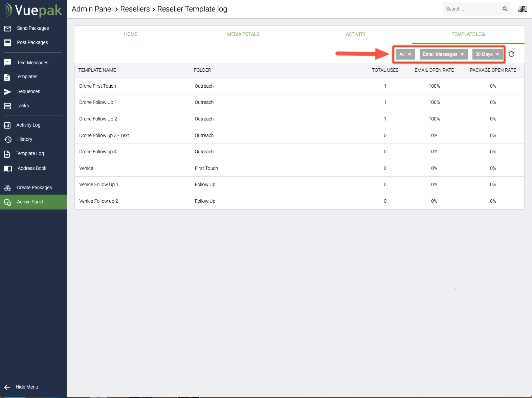Open Templates in the sidebar
The height and width of the screenshot is (398, 532).
[x=26, y=77]
